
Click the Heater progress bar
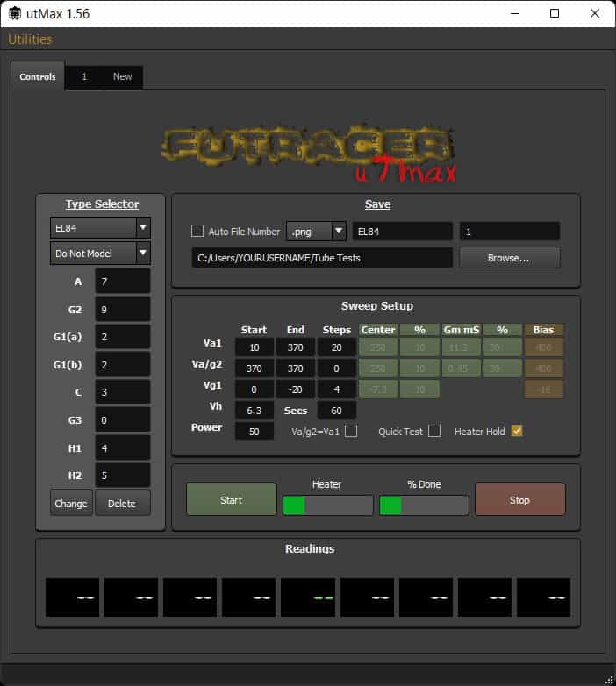pos(327,505)
